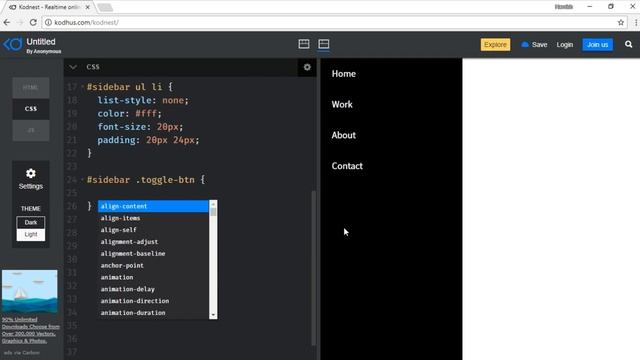The image size is (640, 360).
Task: Choose animation-duration from autocomplete
Action: tap(153, 313)
